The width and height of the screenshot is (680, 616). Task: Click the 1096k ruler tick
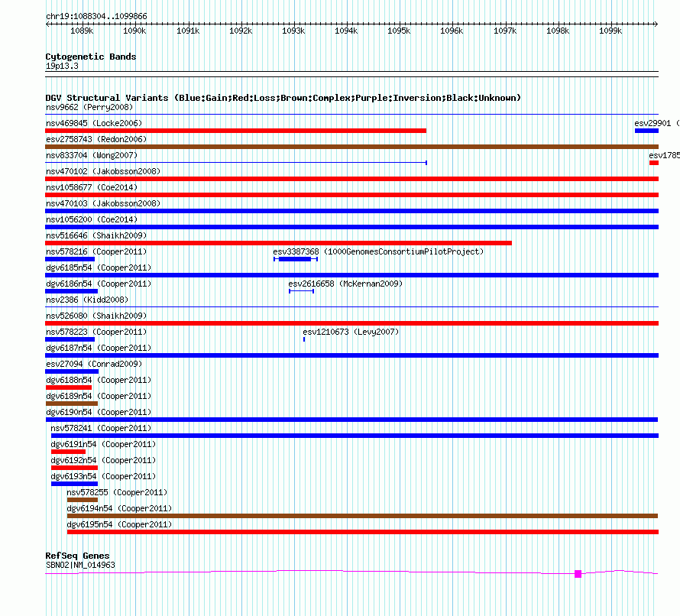tap(452, 31)
